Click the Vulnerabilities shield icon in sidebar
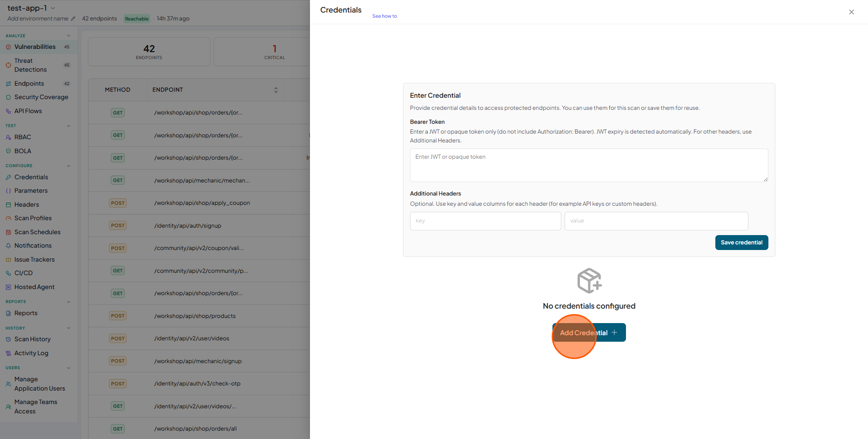The image size is (868, 439). click(x=8, y=47)
